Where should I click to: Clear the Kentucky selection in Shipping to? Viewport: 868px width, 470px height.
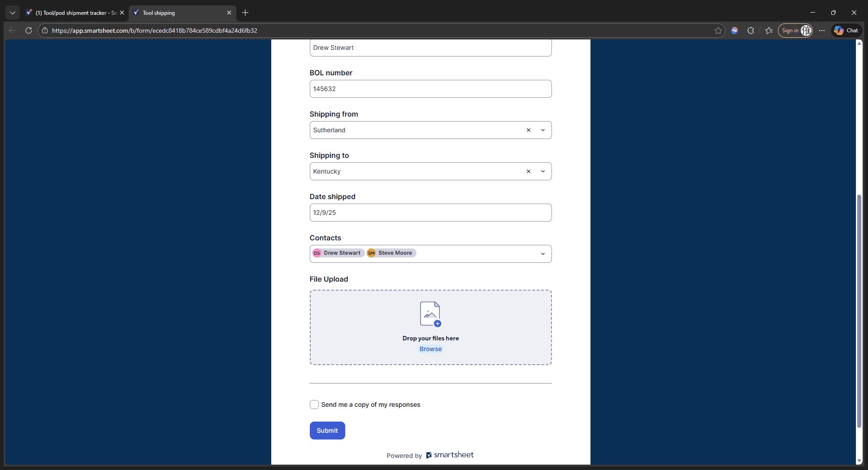[x=529, y=171]
